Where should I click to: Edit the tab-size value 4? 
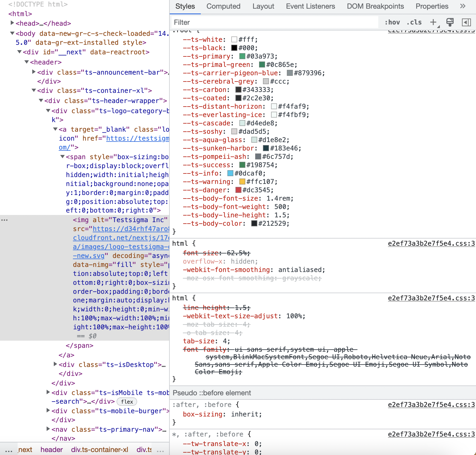(225, 341)
